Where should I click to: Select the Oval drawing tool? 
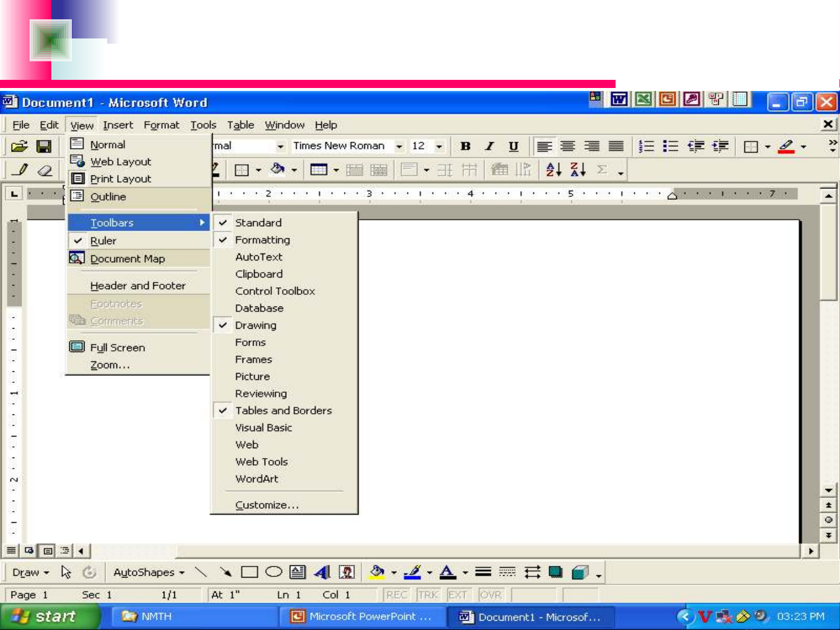point(273,572)
